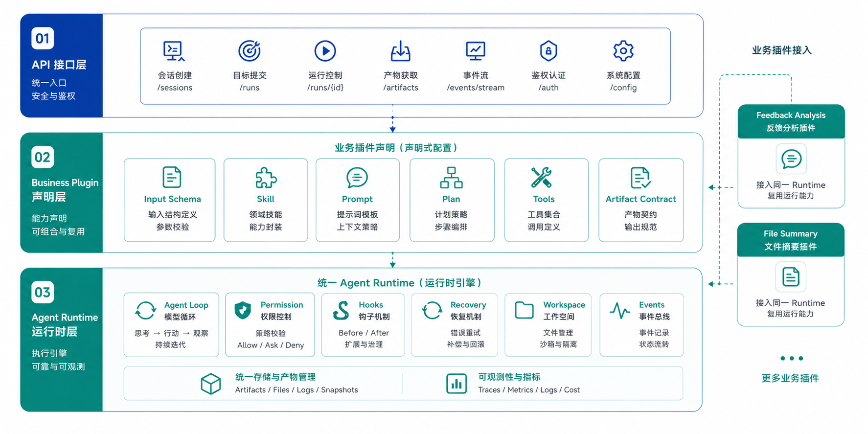The width and height of the screenshot is (868, 434).
Task: Click the 运行控制 play icon
Action: pyautogui.click(x=325, y=51)
